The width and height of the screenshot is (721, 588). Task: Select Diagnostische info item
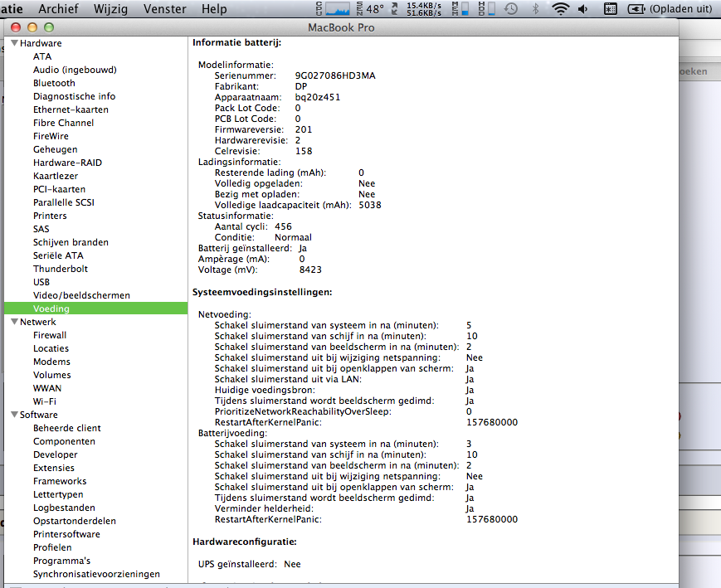74,96
